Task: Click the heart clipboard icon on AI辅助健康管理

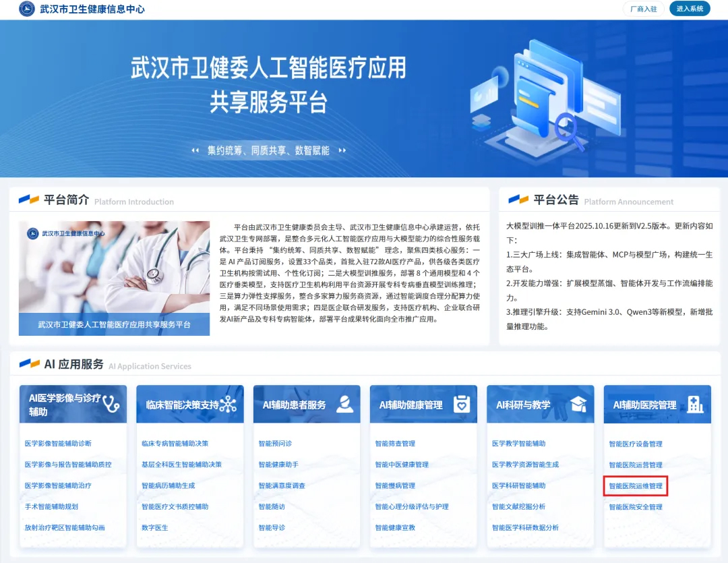Action: (x=462, y=404)
